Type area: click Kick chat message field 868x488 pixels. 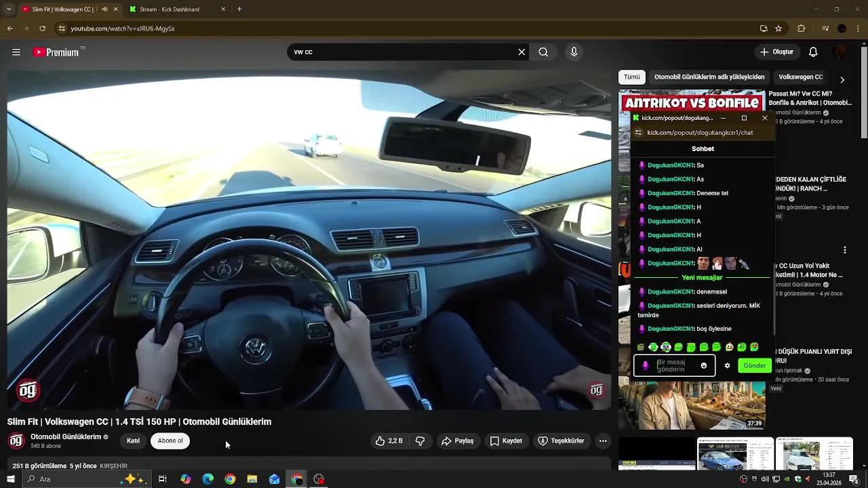[674, 365]
